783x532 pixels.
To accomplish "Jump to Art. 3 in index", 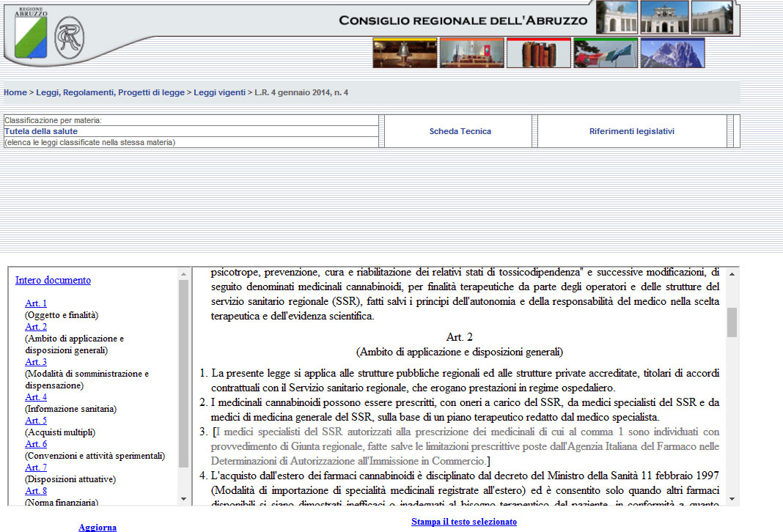I will coord(36,362).
